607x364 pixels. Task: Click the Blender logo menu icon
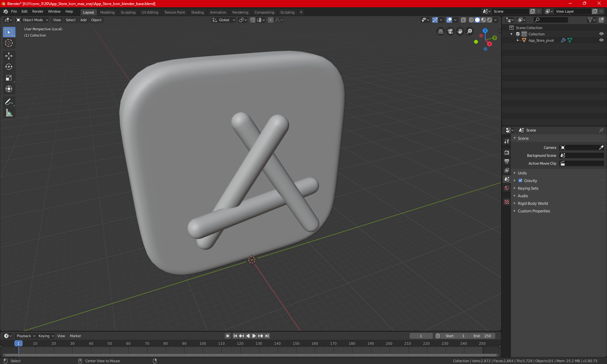click(6, 11)
